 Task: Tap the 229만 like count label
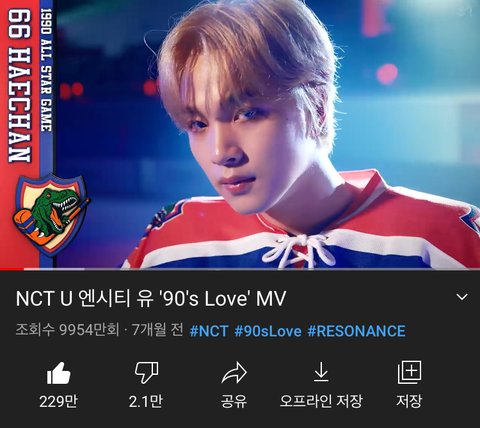[x=59, y=401]
